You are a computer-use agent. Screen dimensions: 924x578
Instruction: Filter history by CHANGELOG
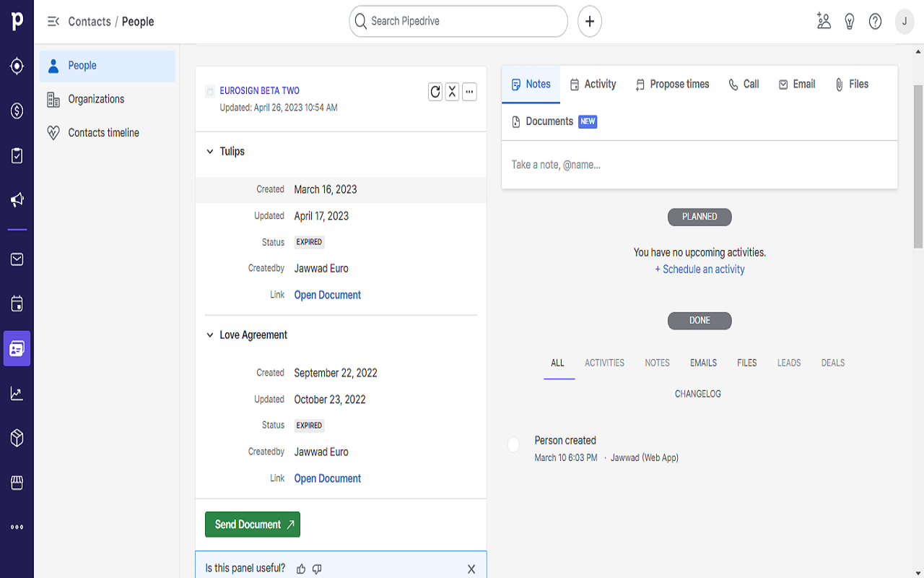click(x=698, y=394)
